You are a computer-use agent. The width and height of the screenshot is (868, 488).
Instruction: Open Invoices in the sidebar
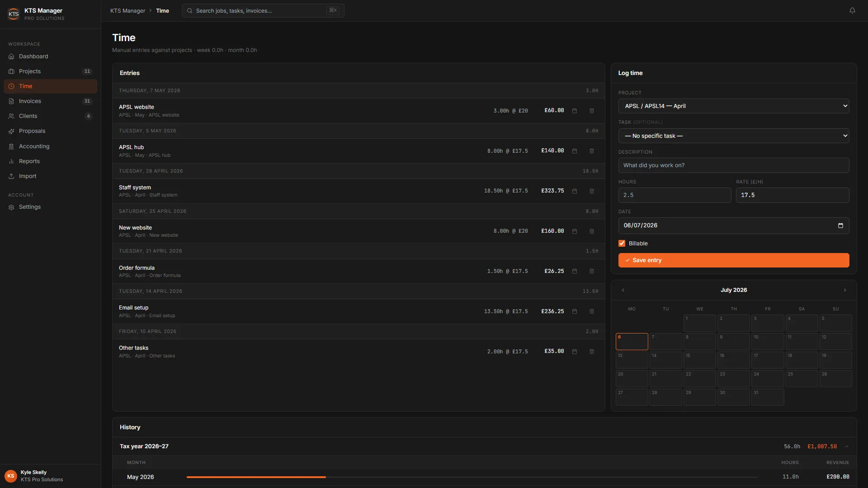pos(50,101)
